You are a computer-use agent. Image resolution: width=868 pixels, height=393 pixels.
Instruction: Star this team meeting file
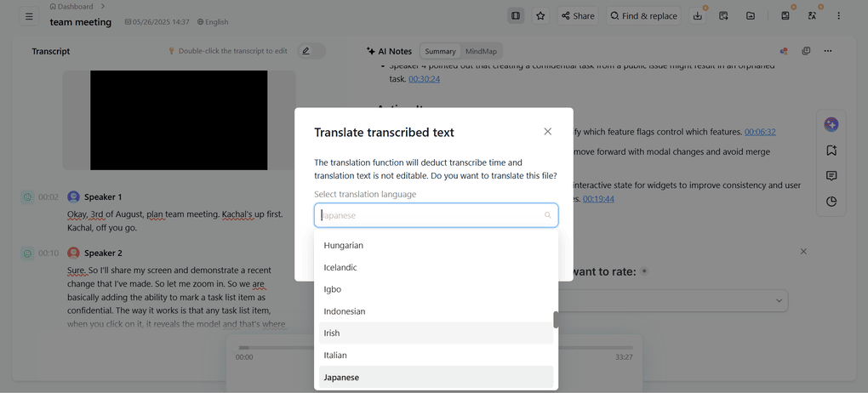point(541,16)
